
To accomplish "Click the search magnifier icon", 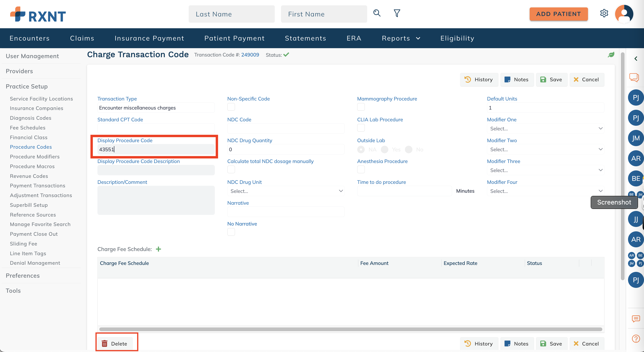I will pos(377,13).
